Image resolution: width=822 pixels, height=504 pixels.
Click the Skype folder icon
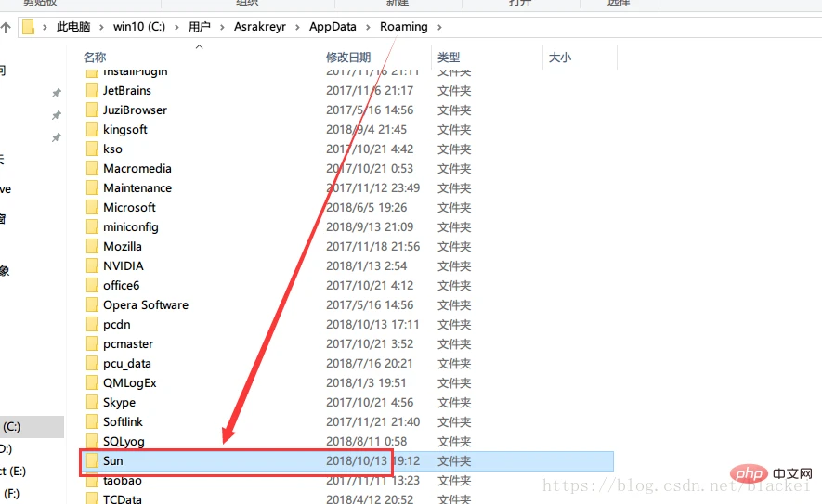pos(92,402)
